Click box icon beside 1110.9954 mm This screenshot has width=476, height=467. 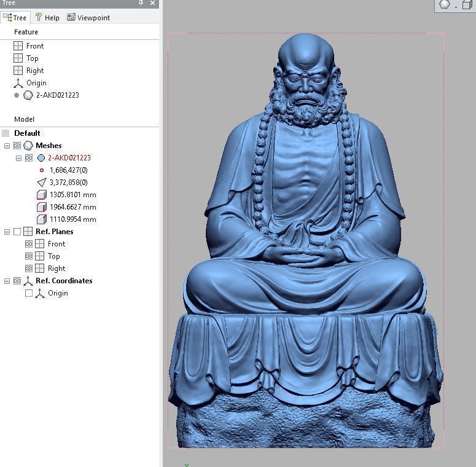42,219
